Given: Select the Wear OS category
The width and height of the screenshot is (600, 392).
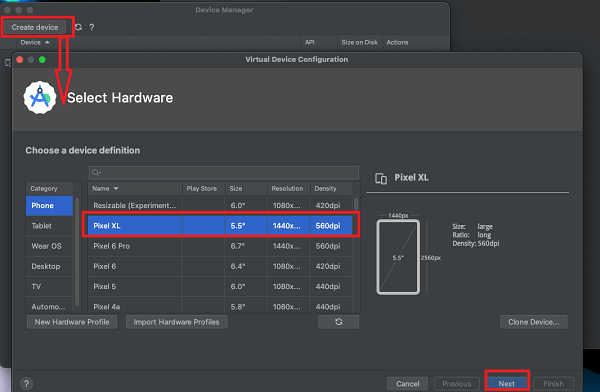Looking at the screenshot, I should pos(49,246).
